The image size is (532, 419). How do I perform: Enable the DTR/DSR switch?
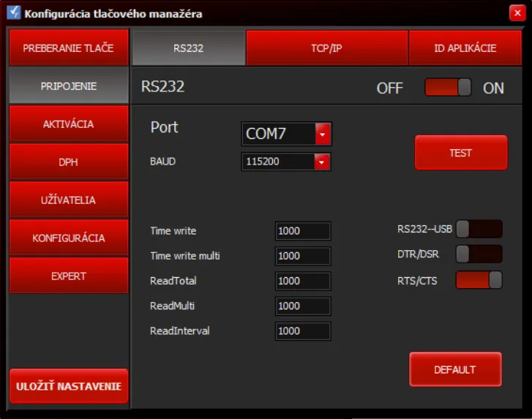pyautogui.click(x=479, y=254)
